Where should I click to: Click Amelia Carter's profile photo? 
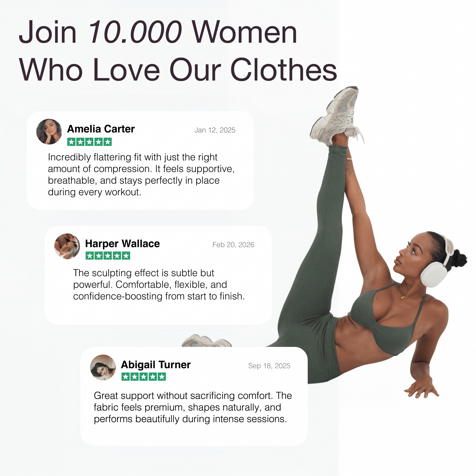pos(49,132)
